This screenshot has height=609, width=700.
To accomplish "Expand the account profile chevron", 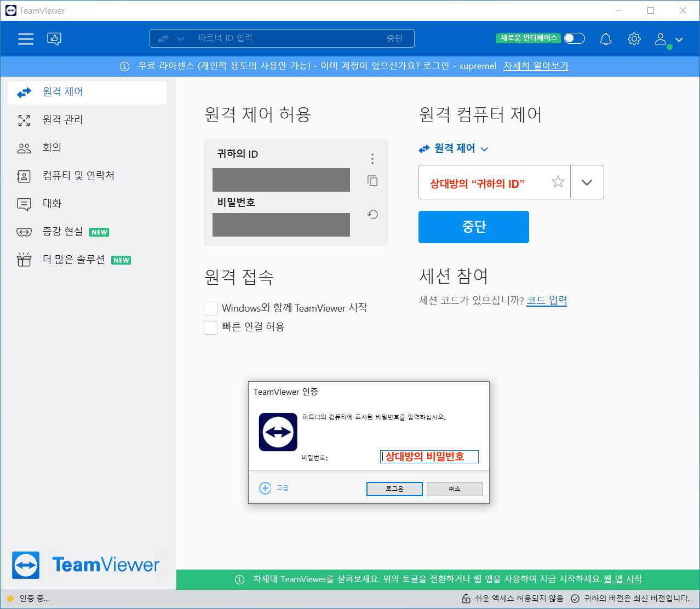I will pyautogui.click(x=679, y=39).
